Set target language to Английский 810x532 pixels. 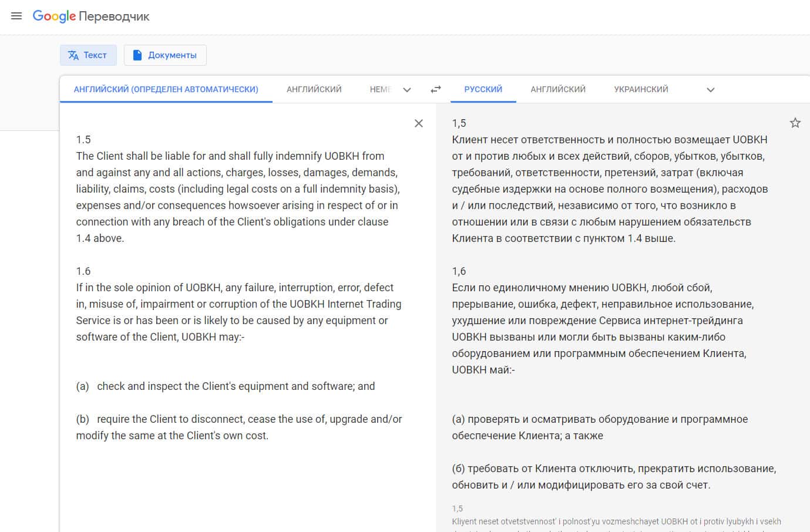[557, 89]
